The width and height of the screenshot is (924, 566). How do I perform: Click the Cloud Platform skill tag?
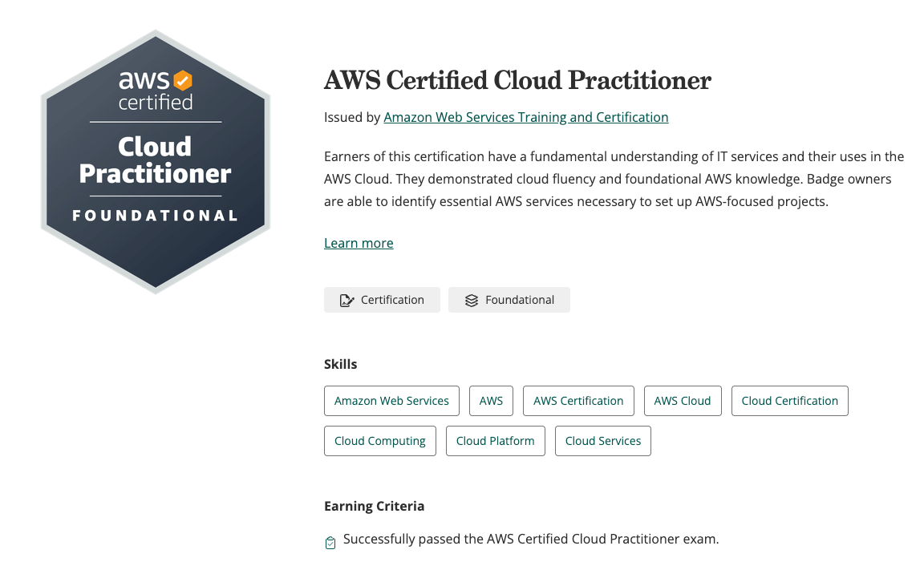tap(495, 441)
